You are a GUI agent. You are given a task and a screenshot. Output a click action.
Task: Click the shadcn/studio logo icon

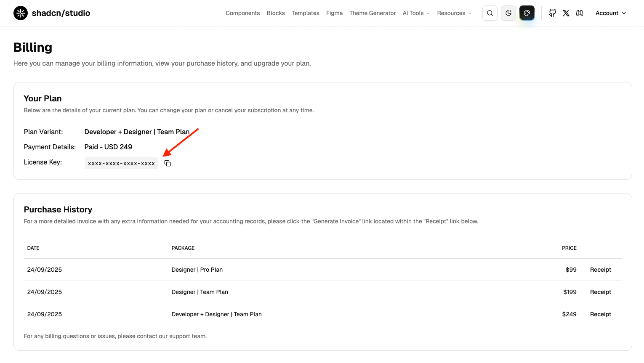click(x=21, y=13)
